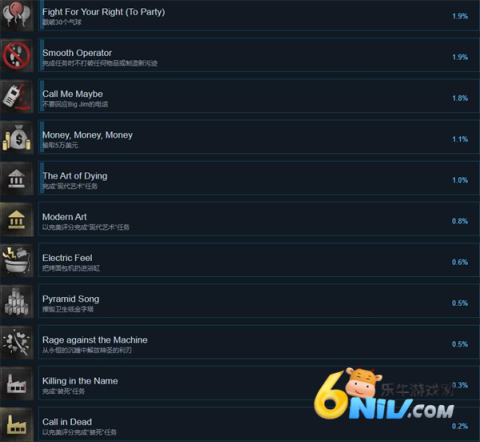Select the Money, Money, Money achievement row
The height and width of the screenshot is (442, 480).
259,138
